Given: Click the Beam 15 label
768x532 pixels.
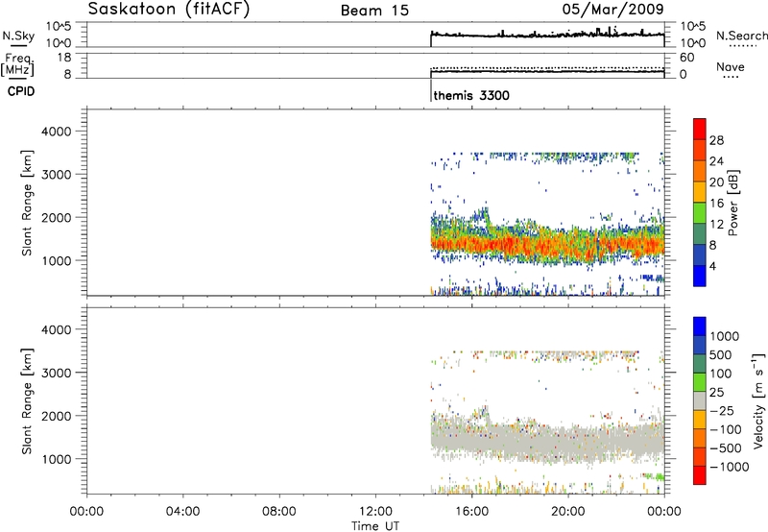Looking at the screenshot, I should coord(374,11).
